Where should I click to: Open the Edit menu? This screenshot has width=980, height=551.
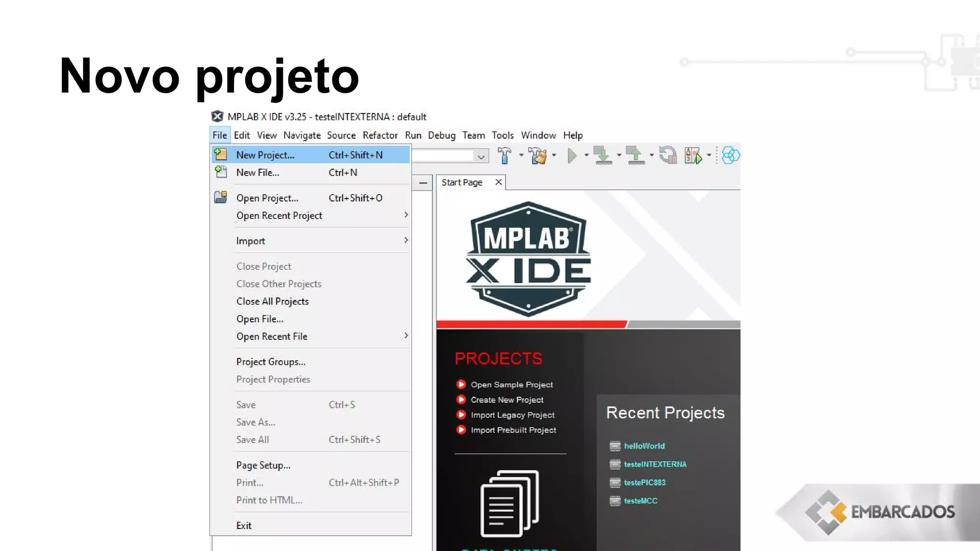(242, 135)
